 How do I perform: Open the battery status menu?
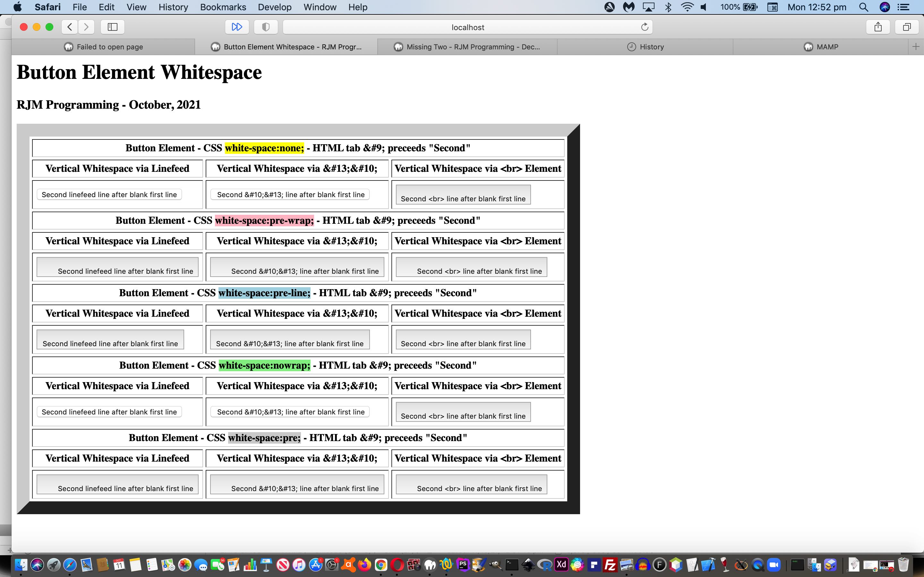coord(750,7)
